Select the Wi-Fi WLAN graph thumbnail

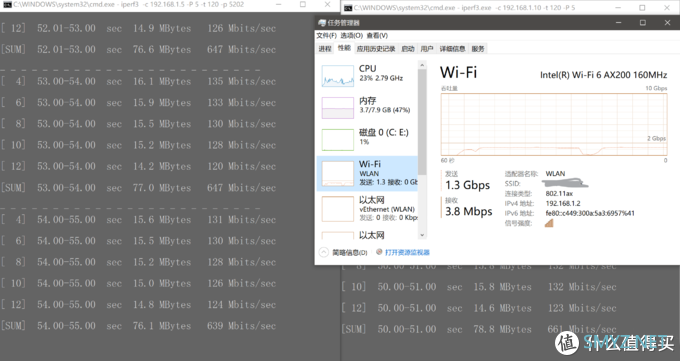[337, 174]
